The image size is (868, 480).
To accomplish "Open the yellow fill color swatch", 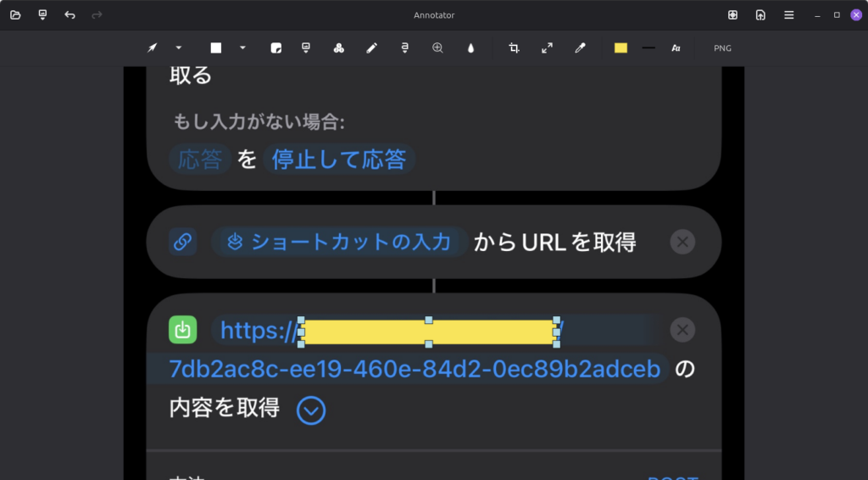I will point(620,48).
